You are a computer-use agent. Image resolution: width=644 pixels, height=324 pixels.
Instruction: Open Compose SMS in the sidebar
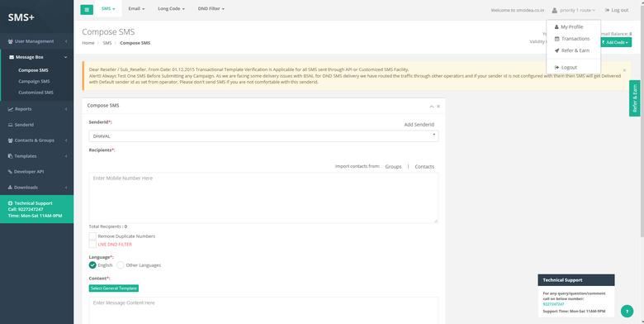[x=33, y=70]
